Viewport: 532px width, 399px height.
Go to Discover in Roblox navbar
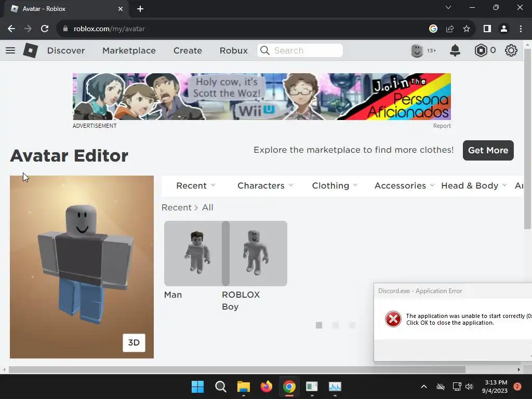[x=66, y=50]
